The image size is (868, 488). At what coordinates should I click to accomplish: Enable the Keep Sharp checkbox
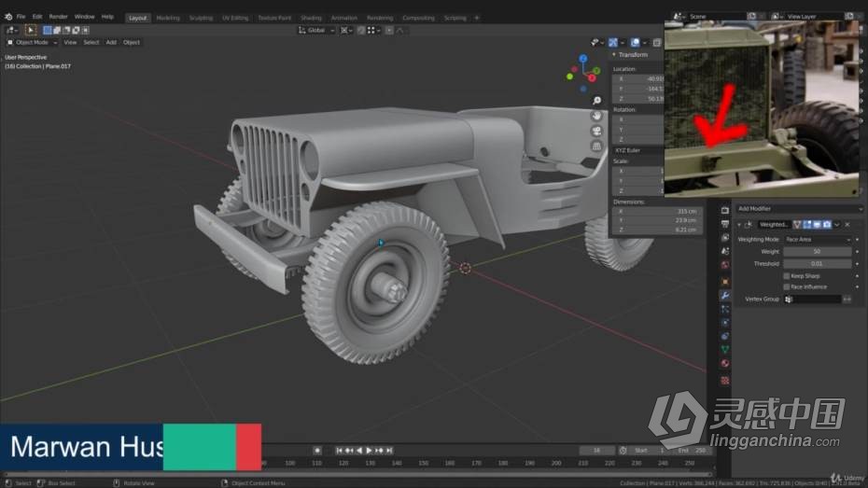click(x=787, y=275)
